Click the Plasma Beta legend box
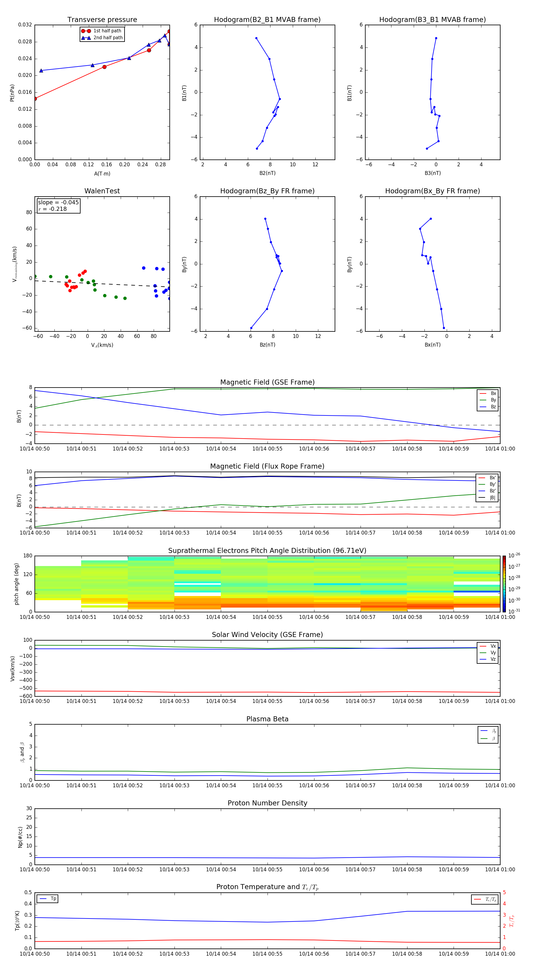Screen dimensions: 535x980 [488, 735]
